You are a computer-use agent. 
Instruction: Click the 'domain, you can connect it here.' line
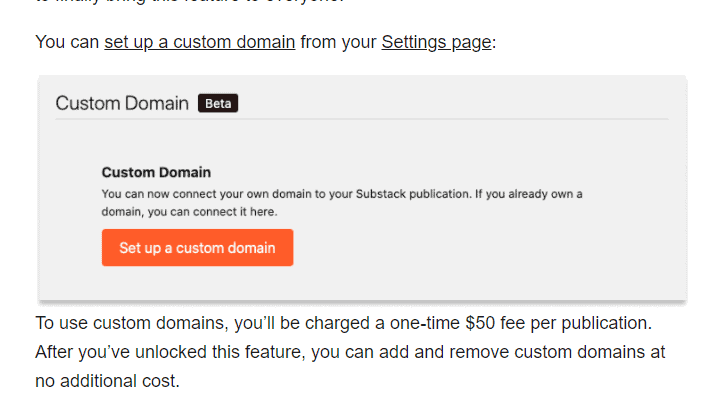click(x=189, y=212)
